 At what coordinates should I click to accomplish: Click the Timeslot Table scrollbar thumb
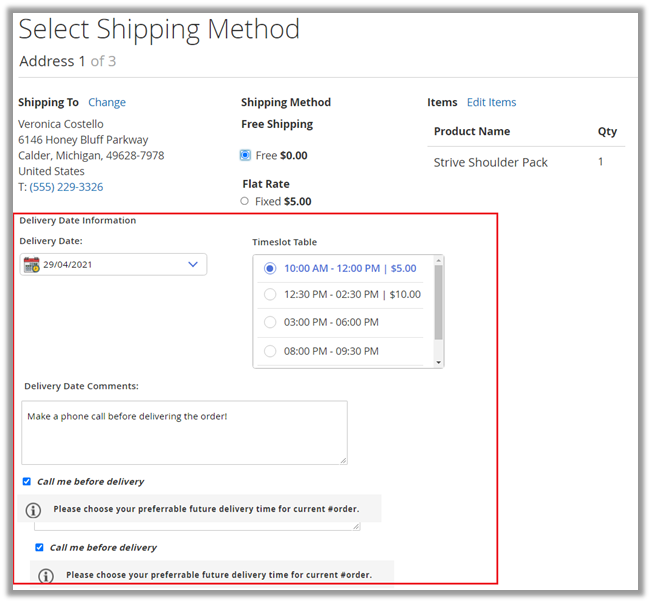438,303
